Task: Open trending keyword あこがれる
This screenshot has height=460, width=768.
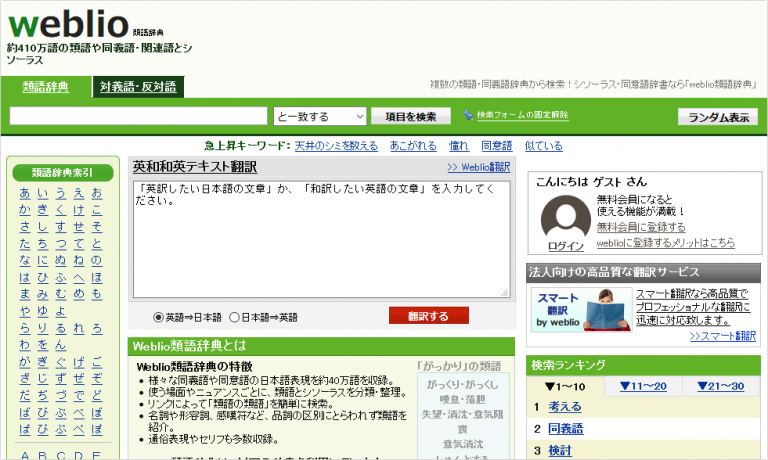Action: point(413,145)
